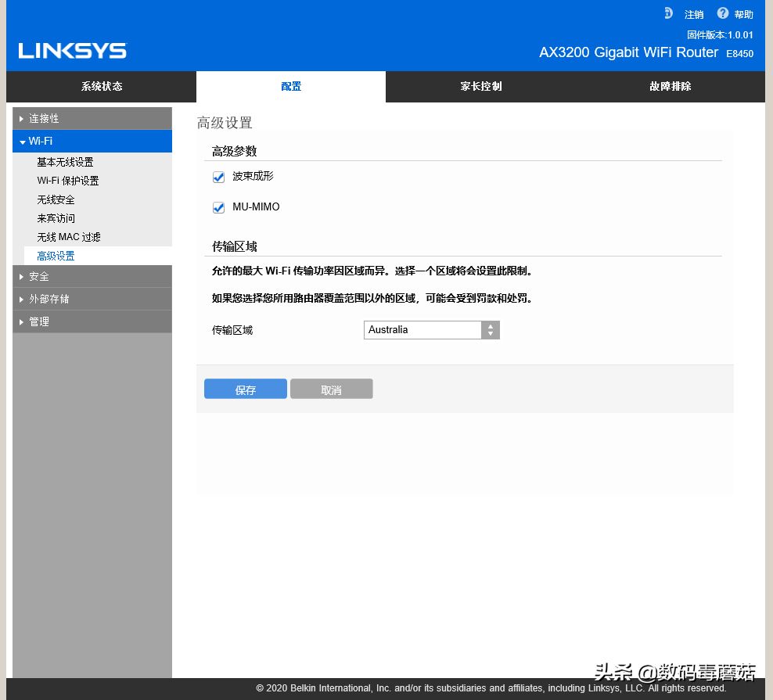This screenshot has height=700, width=773.
Task: Switch to the 家长控制 tab
Action: pyautogui.click(x=480, y=86)
